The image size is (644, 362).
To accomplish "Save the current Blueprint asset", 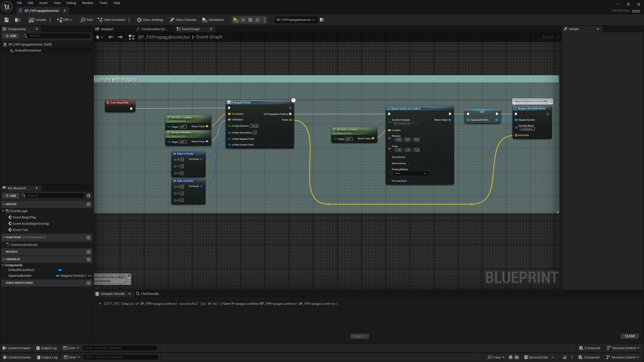I will 6,20.
